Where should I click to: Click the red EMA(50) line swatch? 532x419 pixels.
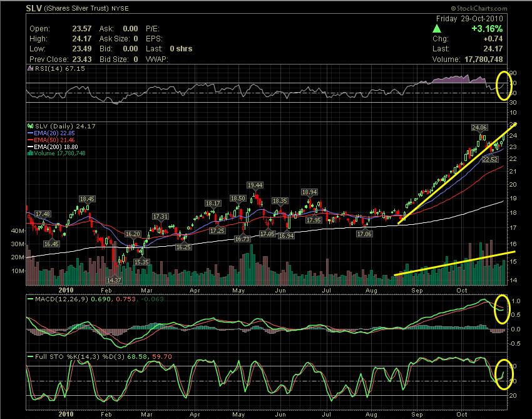coord(30,140)
